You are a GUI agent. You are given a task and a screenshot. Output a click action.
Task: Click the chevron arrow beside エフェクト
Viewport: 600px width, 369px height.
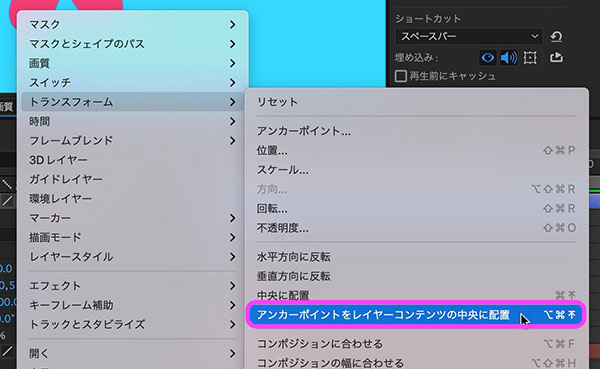pos(232,286)
